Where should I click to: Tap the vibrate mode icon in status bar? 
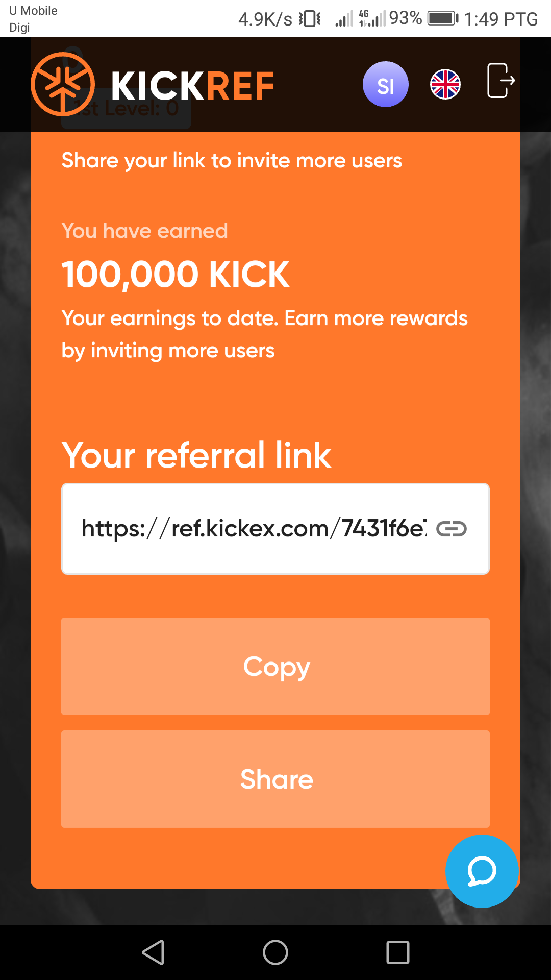coord(310,19)
